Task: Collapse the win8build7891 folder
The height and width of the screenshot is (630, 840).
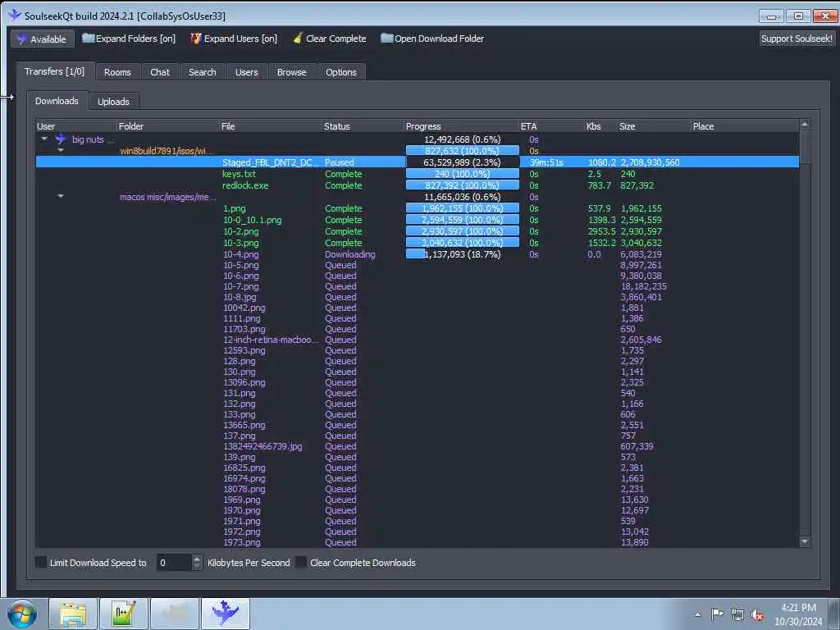Action: (61, 151)
